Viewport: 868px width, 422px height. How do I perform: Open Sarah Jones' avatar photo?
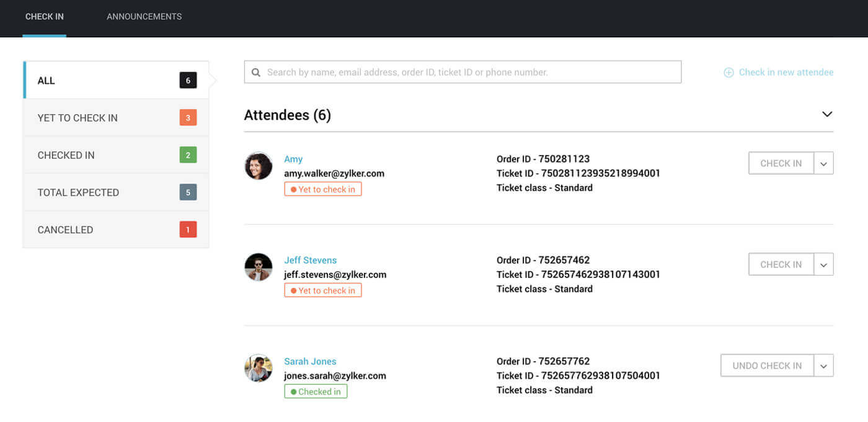click(x=259, y=368)
